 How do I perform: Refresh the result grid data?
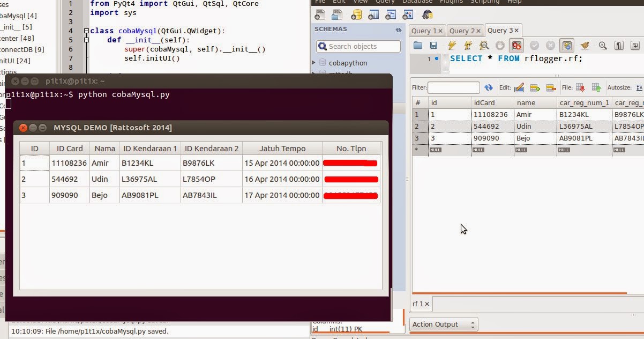point(488,87)
